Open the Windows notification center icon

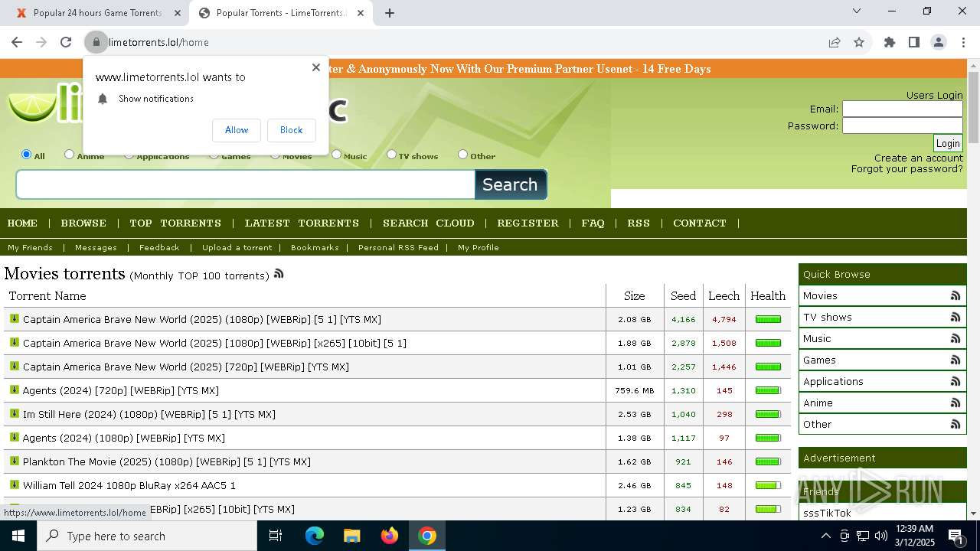click(955, 536)
